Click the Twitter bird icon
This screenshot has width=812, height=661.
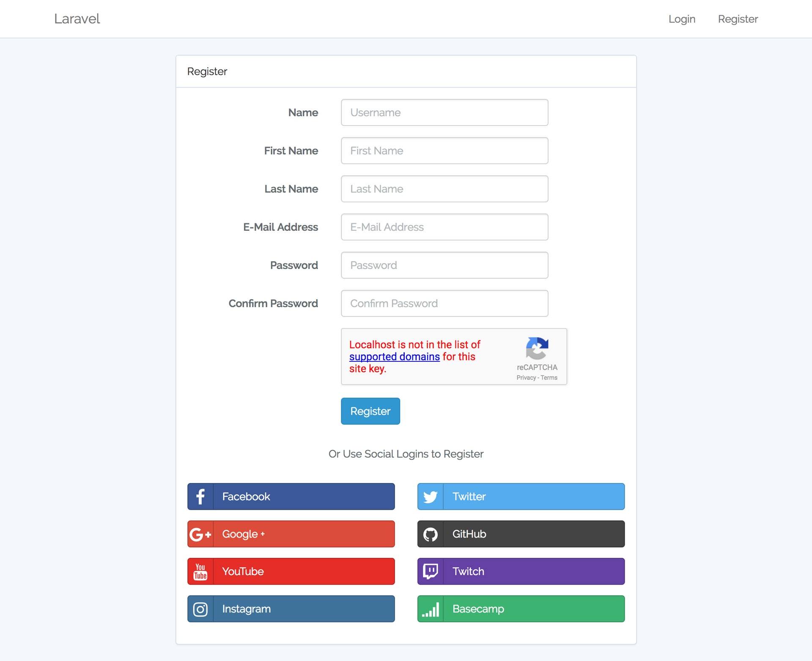[x=430, y=496]
